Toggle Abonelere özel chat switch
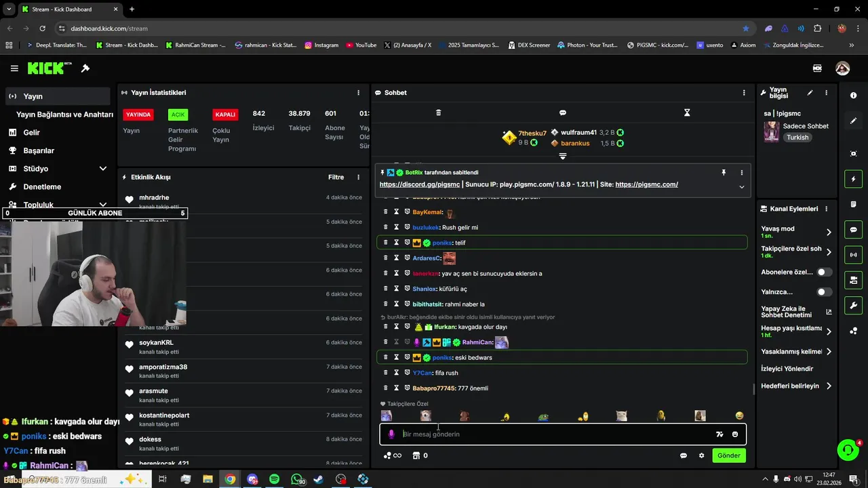This screenshot has width=868, height=488. [x=824, y=272]
